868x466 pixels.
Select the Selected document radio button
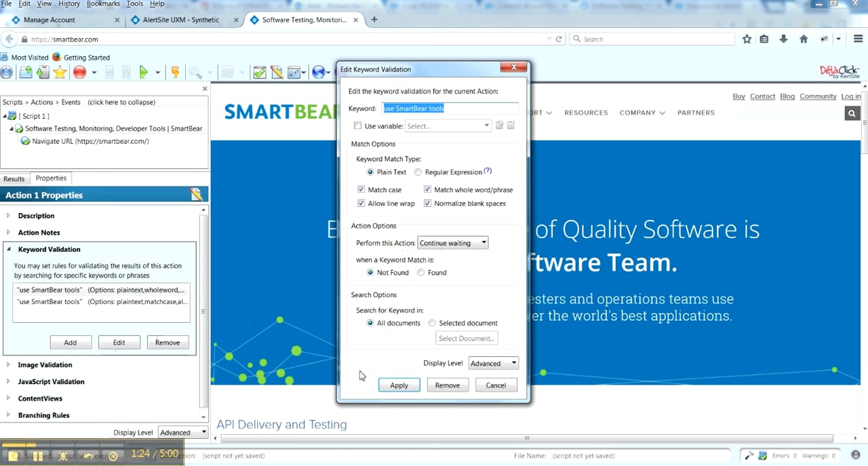pyautogui.click(x=432, y=323)
